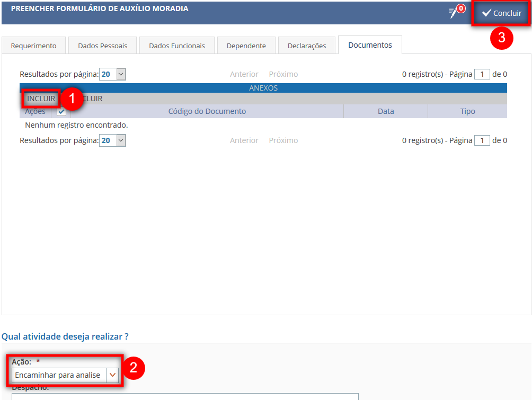Select the Documentos tab
This screenshot has height=400, width=532.
pos(370,45)
